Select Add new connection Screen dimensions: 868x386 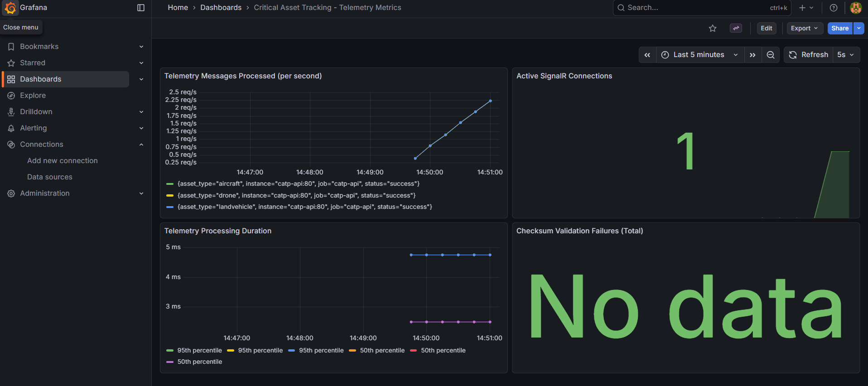pyautogui.click(x=63, y=161)
